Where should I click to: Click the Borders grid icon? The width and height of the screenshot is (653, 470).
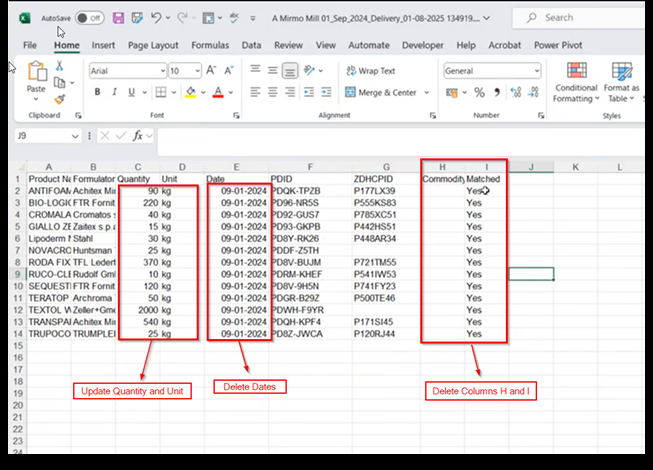(x=161, y=92)
